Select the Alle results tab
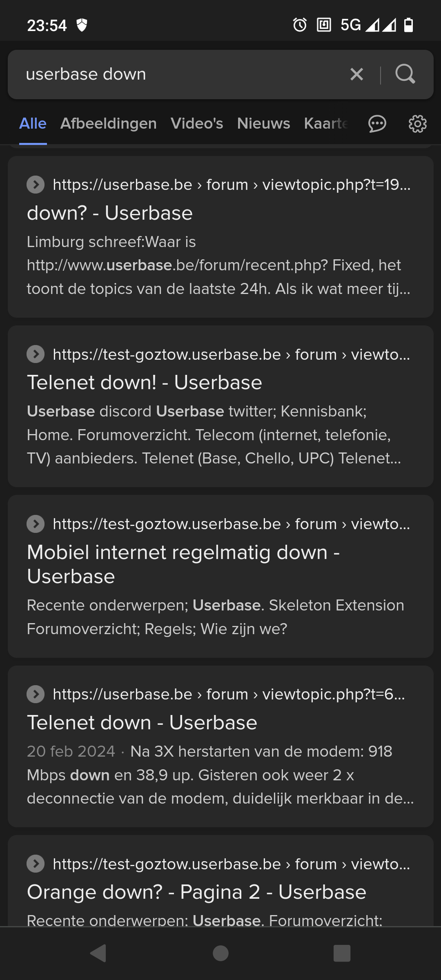 coord(33,124)
